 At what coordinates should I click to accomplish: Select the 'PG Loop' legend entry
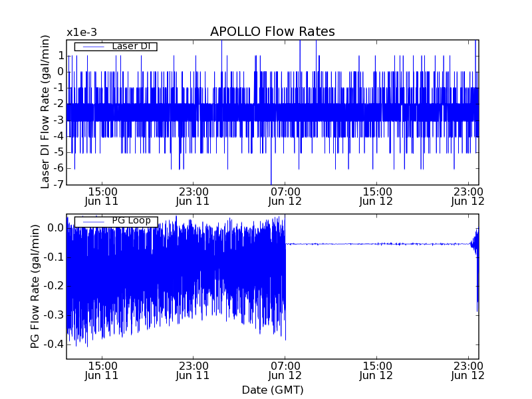[x=116, y=221]
